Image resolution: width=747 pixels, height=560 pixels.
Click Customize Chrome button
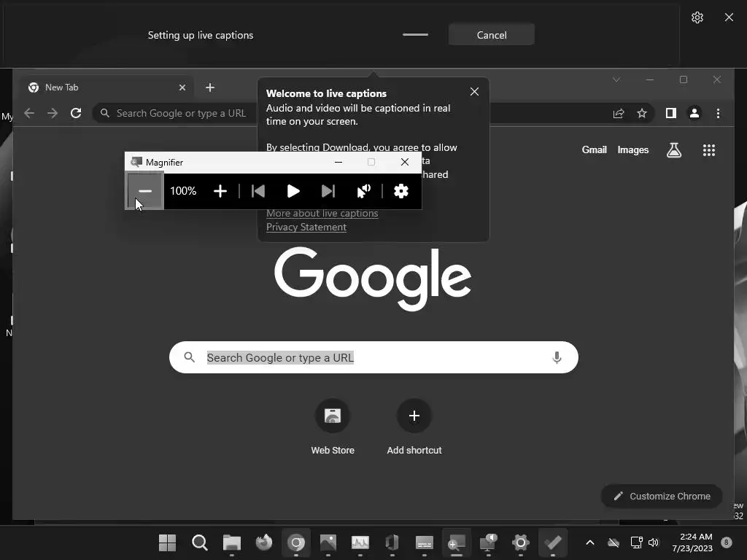[x=662, y=496]
